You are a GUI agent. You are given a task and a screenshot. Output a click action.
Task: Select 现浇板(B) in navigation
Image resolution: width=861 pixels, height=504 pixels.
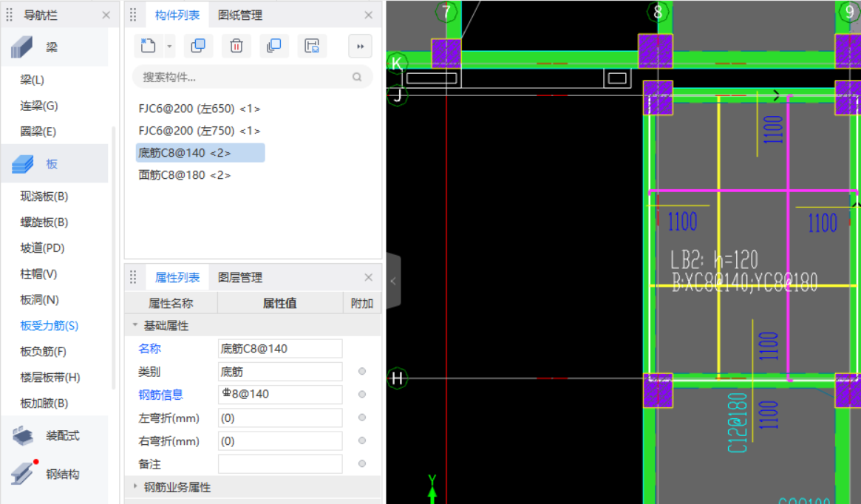coord(44,197)
